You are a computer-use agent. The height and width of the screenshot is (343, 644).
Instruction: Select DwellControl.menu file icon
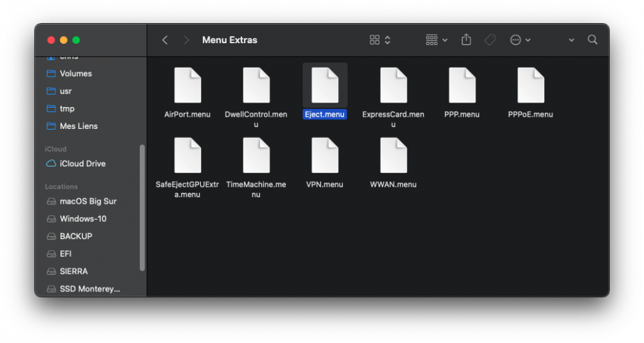pos(256,85)
